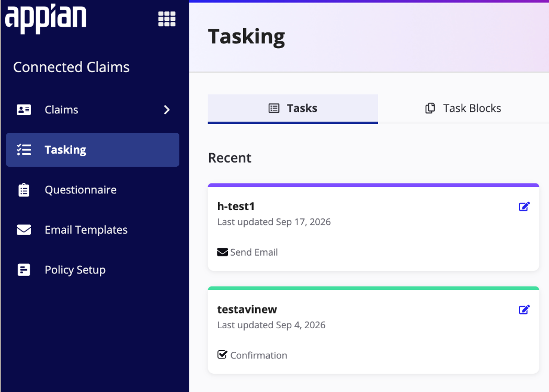Image resolution: width=549 pixels, height=392 pixels.
Task: Switch to the Task Blocks tab
Action: (463, 109)
